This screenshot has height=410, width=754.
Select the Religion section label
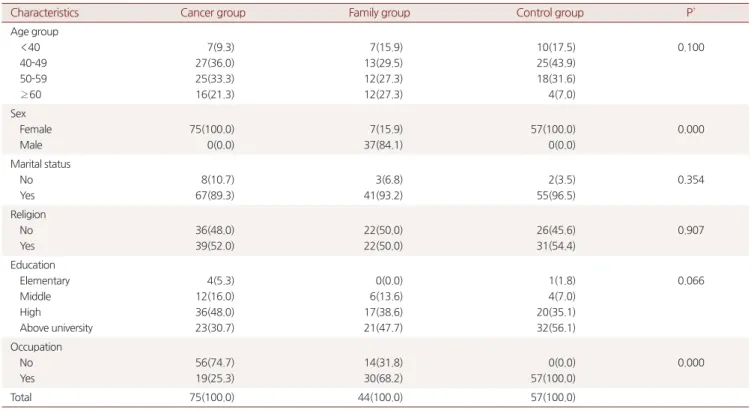[x=28, y=215]
